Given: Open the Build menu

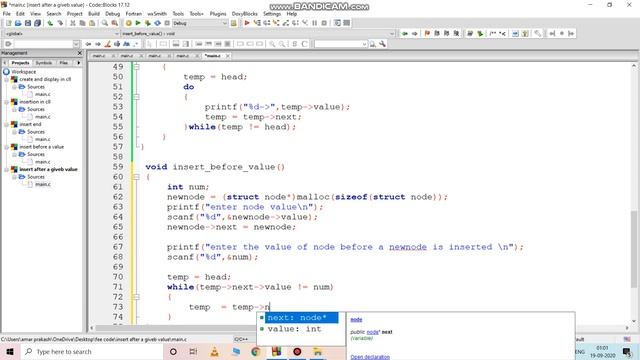Looking at the screenshot, I should coord(94,13).
